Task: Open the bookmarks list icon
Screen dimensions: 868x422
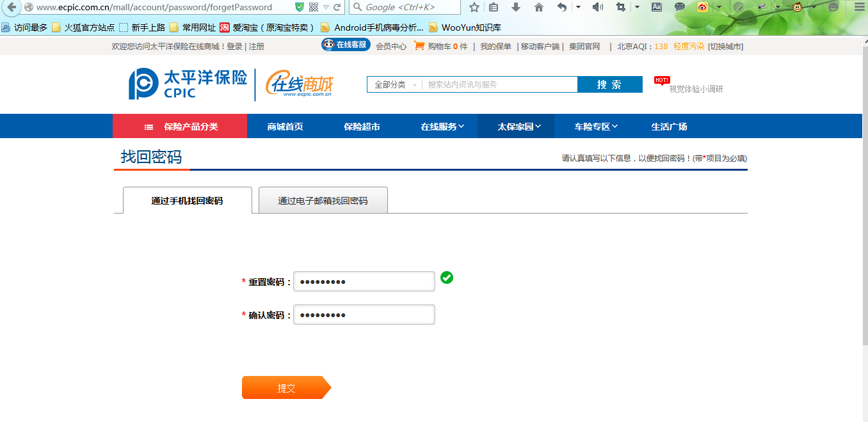Action: pos(494,7)
